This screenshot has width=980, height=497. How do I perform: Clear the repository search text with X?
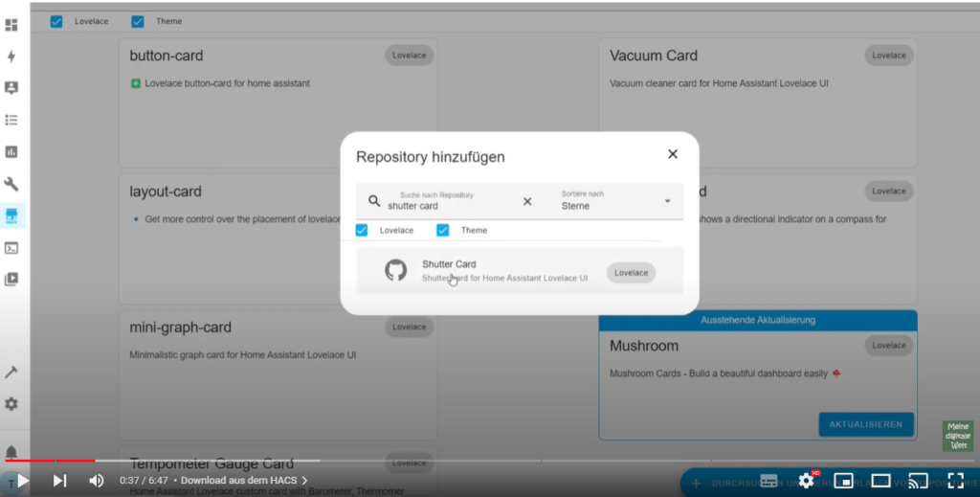click(x=527, y=201)
